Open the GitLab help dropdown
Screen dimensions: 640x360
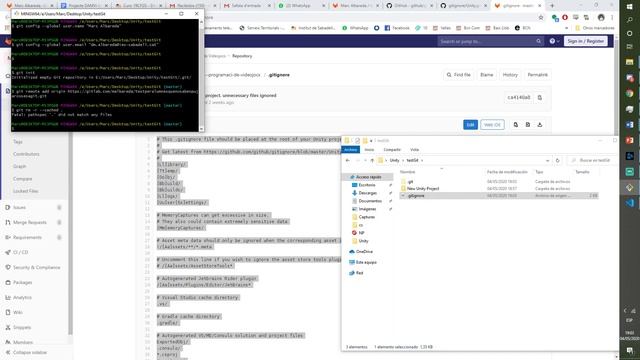click(x=554, y=41)
